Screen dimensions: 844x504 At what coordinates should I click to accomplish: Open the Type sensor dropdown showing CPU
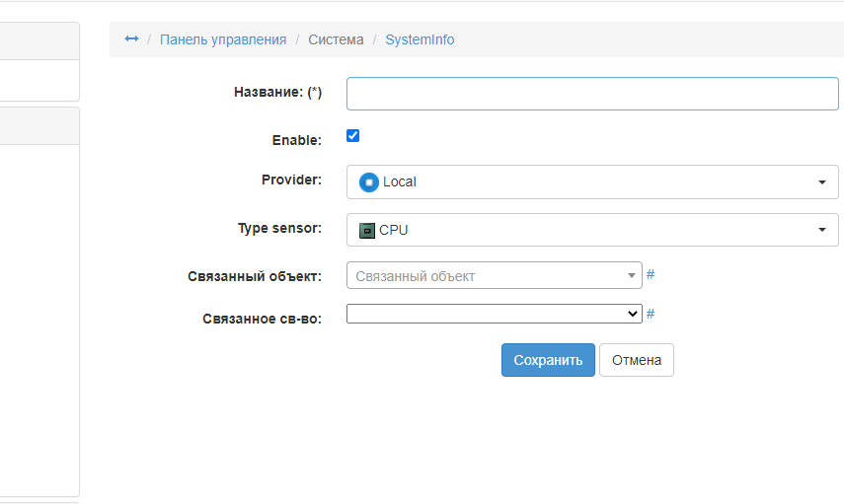coord(592,230)
